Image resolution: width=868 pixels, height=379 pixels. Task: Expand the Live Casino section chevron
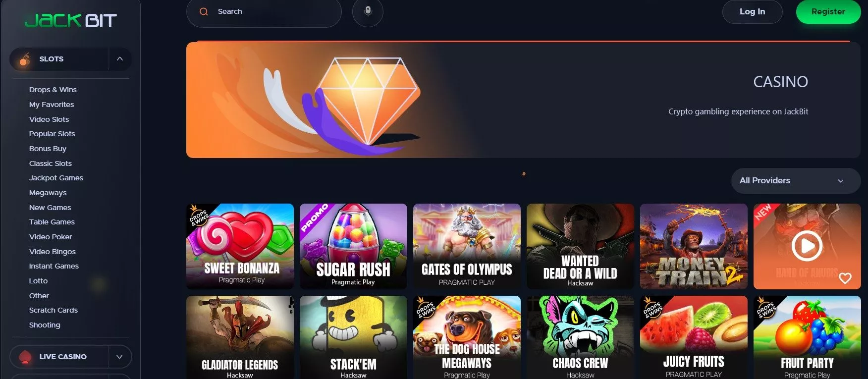coord(119,357)
